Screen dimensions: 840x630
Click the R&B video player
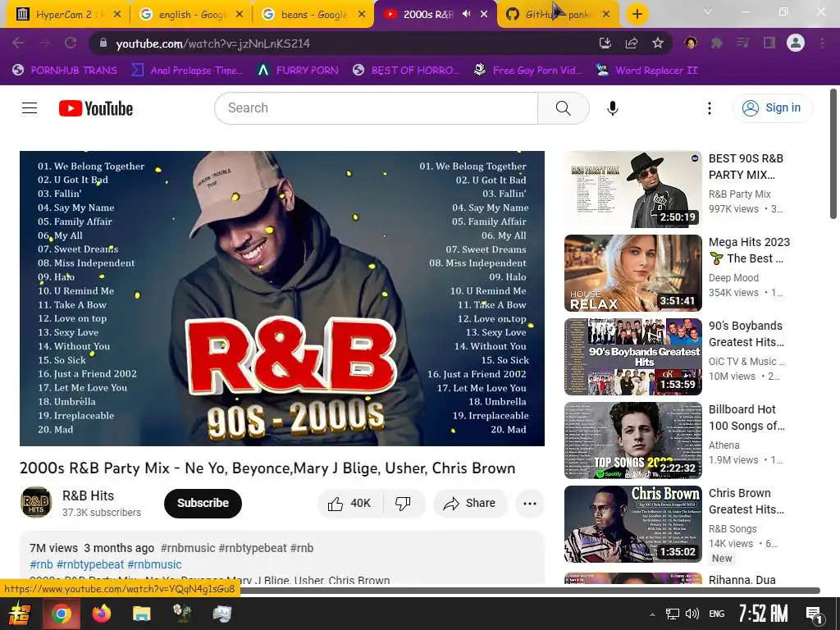coord(282,299)
